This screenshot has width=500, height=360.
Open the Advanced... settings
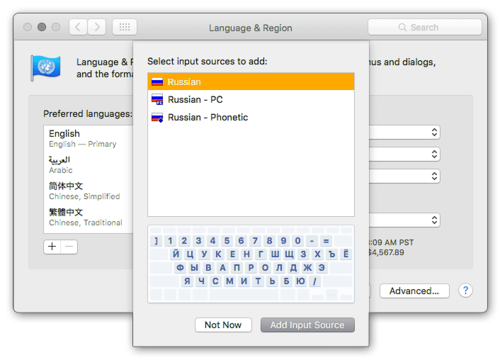(x=414, y=291)
